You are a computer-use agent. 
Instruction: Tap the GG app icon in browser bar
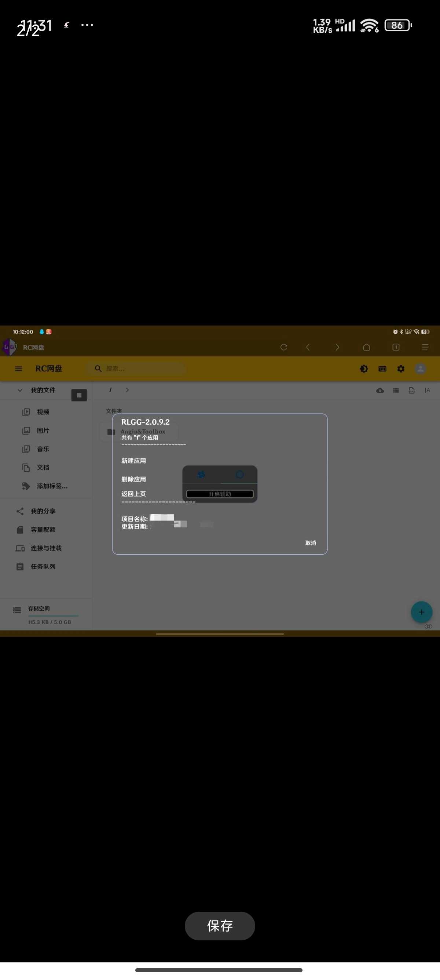(10, 347)
